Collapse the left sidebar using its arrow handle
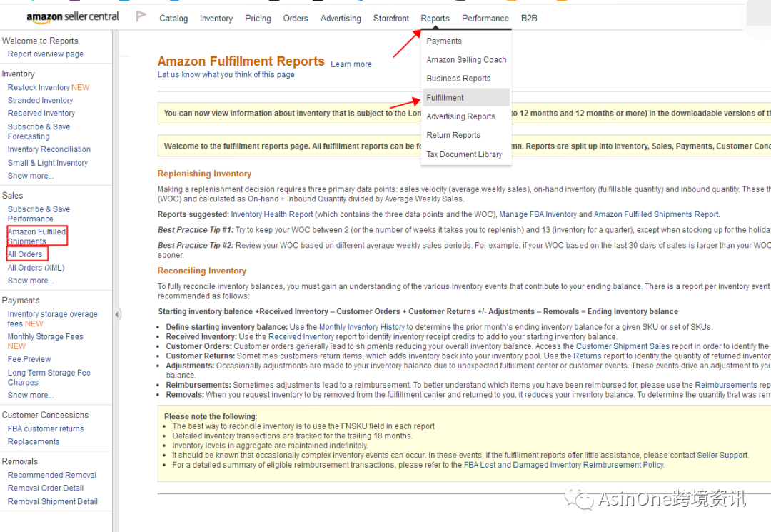This screenshot has width=771, height=532. tap(116, 314)
